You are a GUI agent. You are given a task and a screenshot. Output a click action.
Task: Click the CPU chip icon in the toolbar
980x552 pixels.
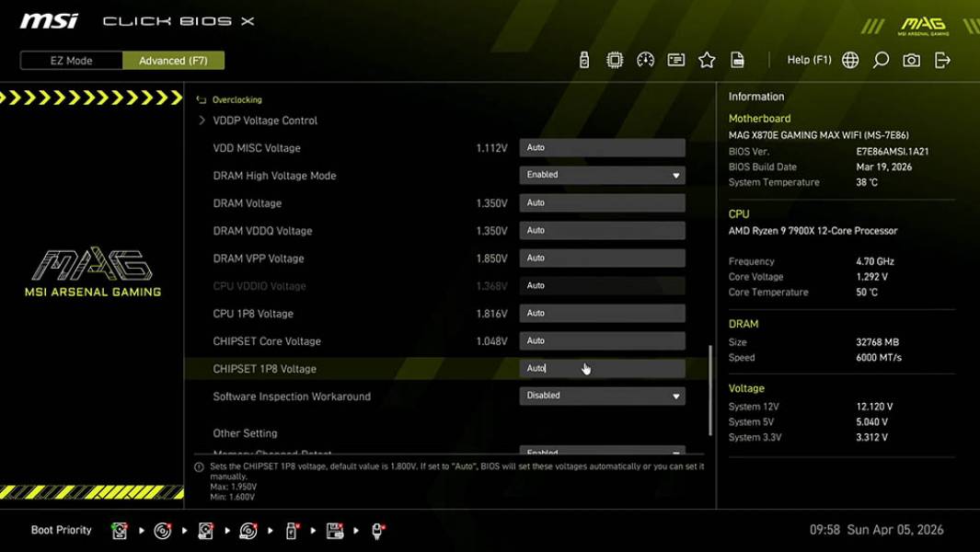[615, 59]
